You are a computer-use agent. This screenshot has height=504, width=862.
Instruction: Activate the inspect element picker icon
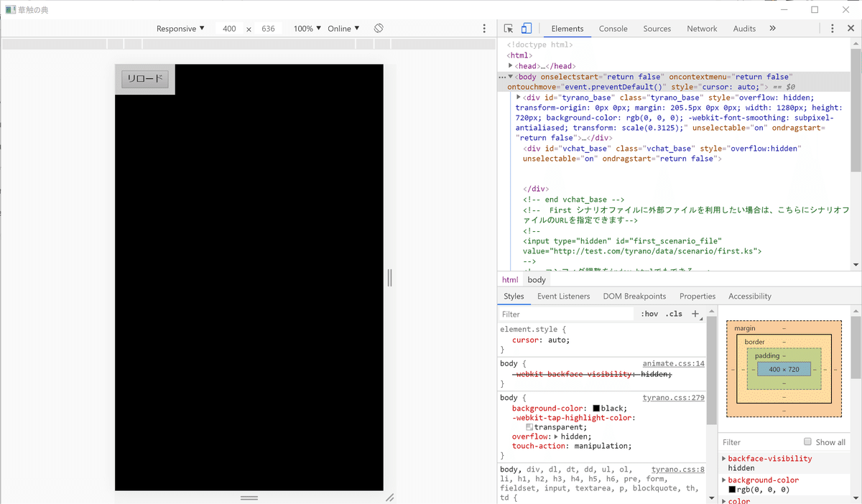[509, 29]
